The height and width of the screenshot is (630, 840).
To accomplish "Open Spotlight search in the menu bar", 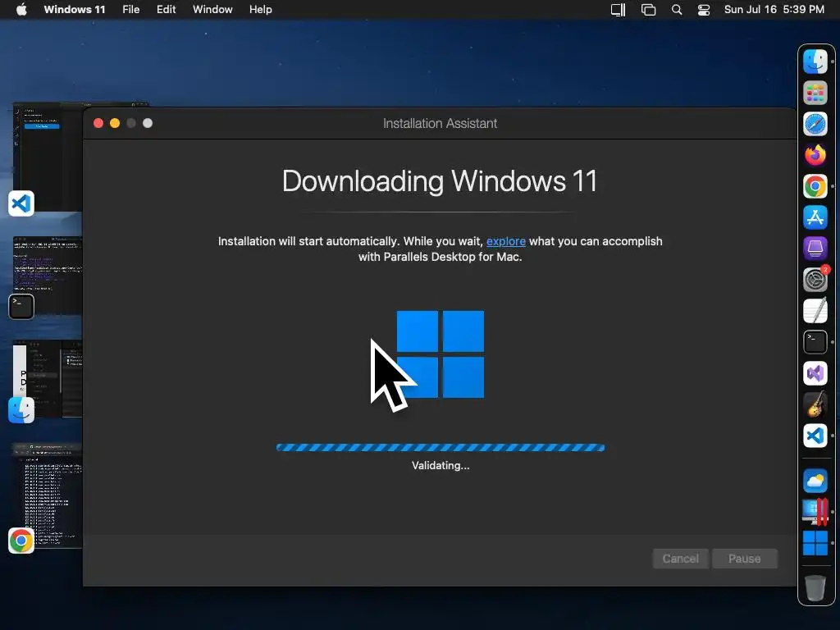I will (677, 10).
